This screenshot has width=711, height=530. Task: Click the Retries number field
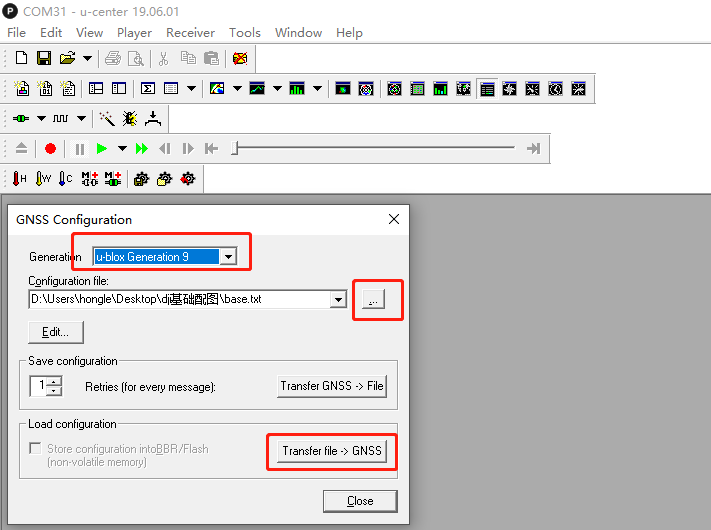(39, 386)
